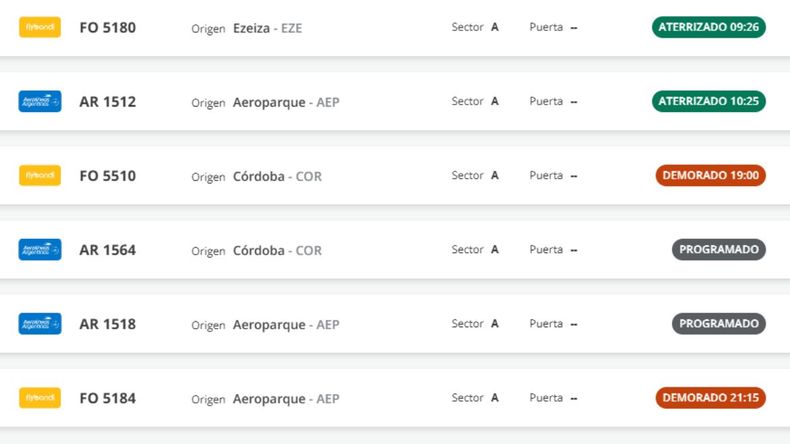Click the PROGRAMADO badge for flight AR 1564
The height and width of the screenshot is (444, 790).
[718, 249]
